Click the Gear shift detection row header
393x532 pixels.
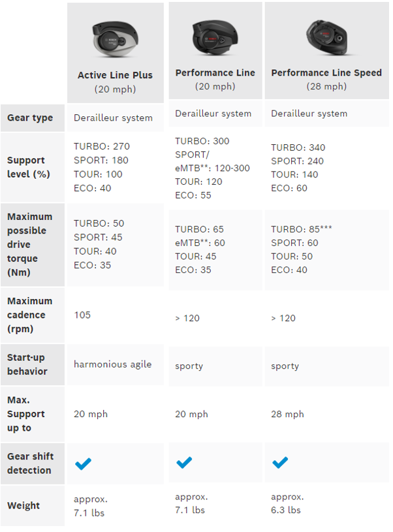pos(30,463)
